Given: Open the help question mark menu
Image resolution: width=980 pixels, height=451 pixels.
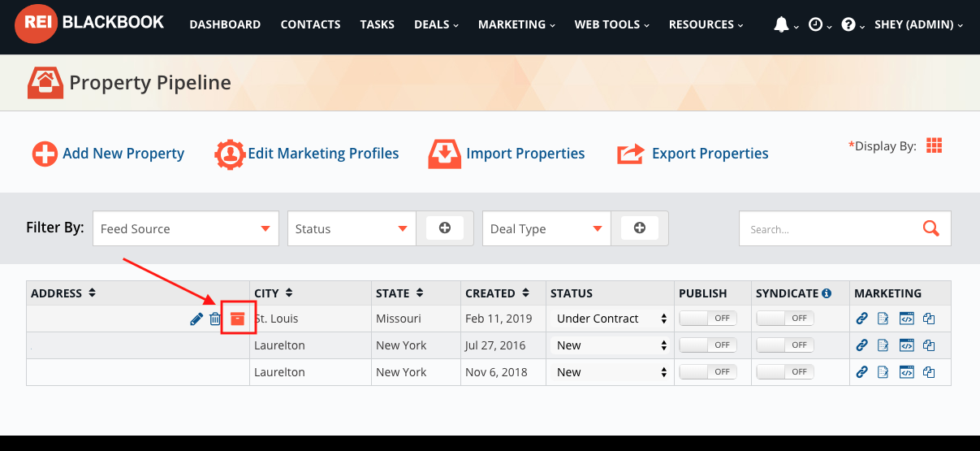Looking at the screenshot, I should pos(853,24).
